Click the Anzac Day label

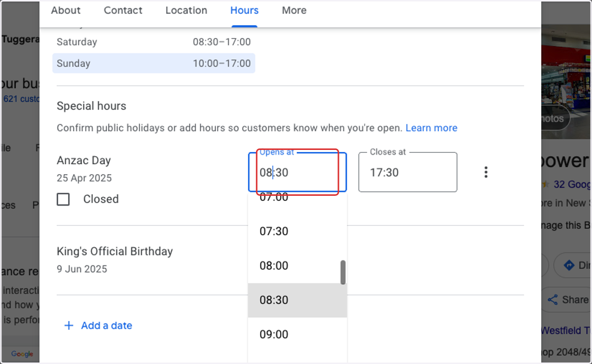point(84,160)
